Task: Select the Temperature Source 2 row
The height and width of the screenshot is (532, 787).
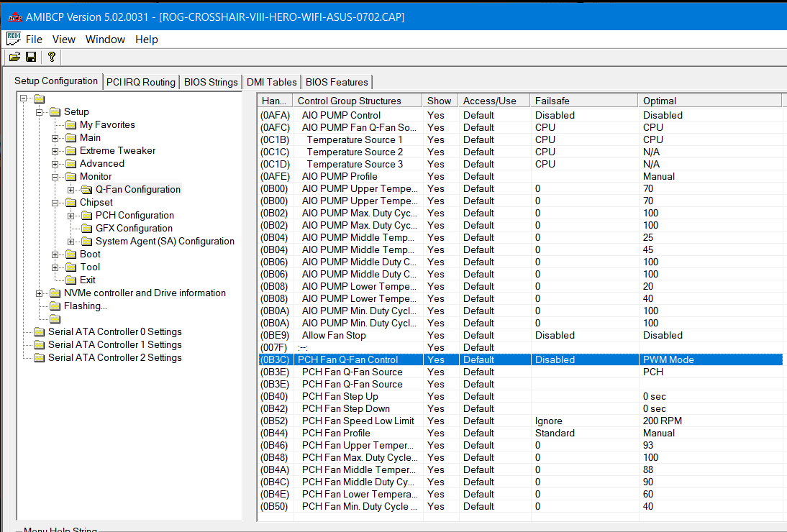Action: point(521,152)
